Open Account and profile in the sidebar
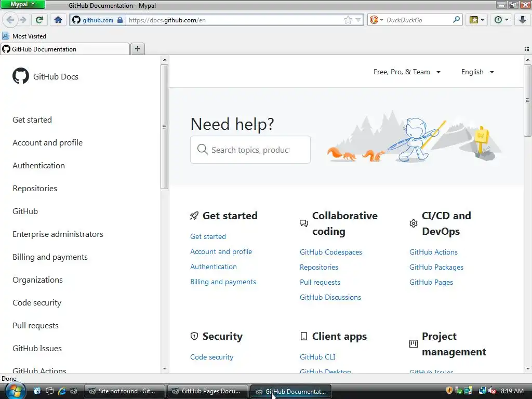This screenshot has width=532, height=399. pos(47,142)
